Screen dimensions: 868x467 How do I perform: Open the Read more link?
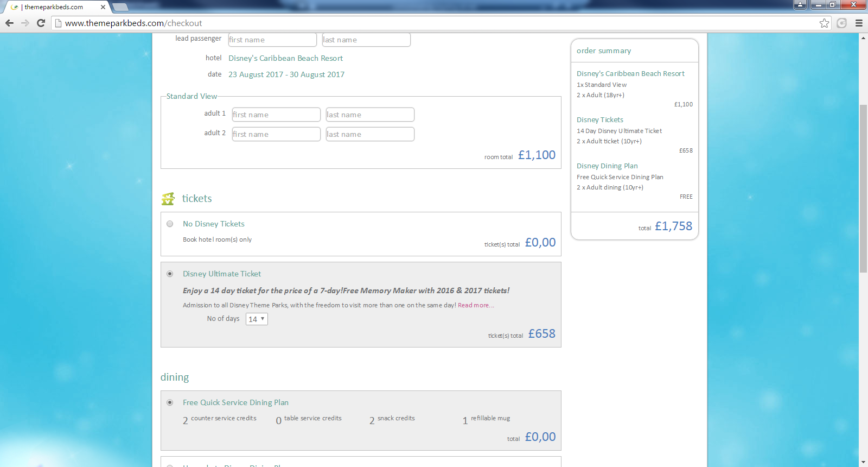click(x=476, y=305)
